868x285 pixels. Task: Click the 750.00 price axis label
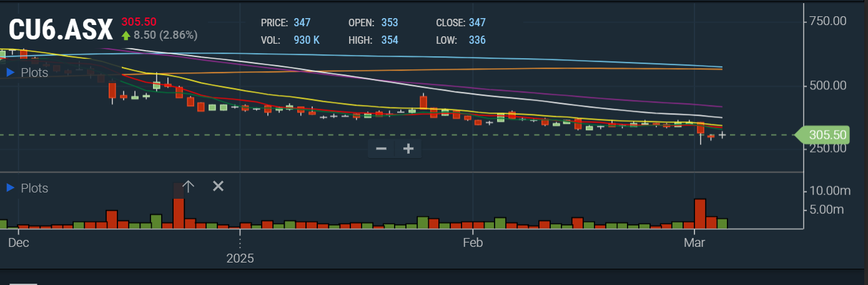coord(828,21)
